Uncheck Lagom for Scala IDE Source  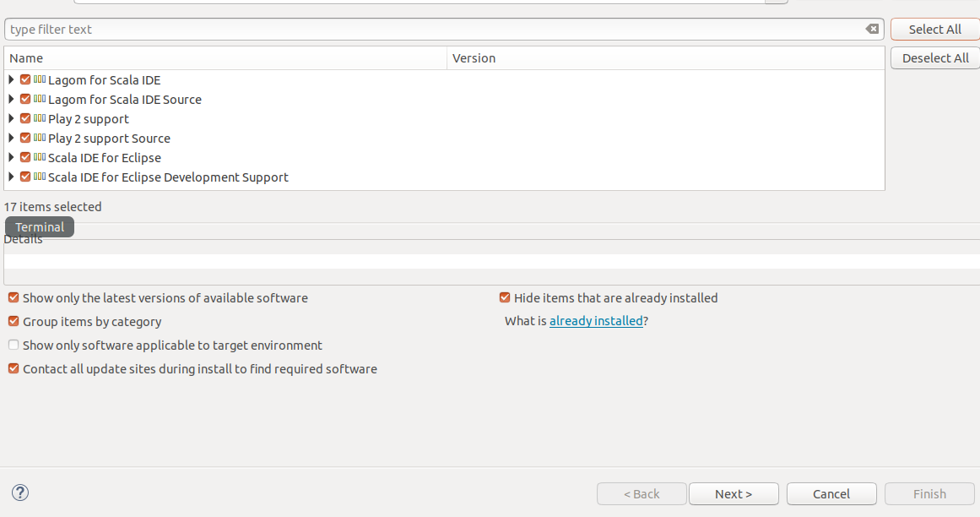(x=25, y=99)
